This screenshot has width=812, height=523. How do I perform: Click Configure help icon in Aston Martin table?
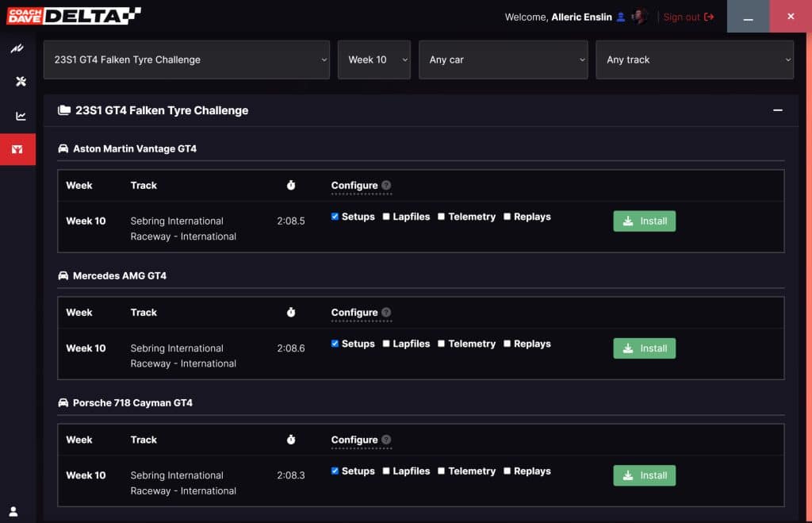coord(386,185)
